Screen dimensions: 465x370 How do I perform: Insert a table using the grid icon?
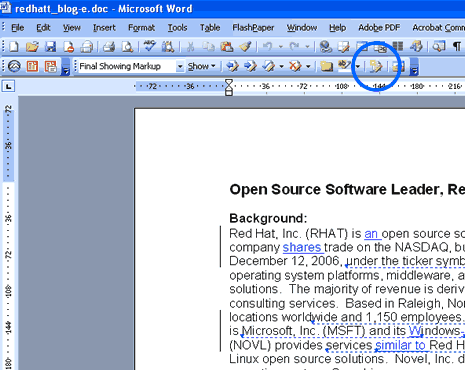[362, 46]
